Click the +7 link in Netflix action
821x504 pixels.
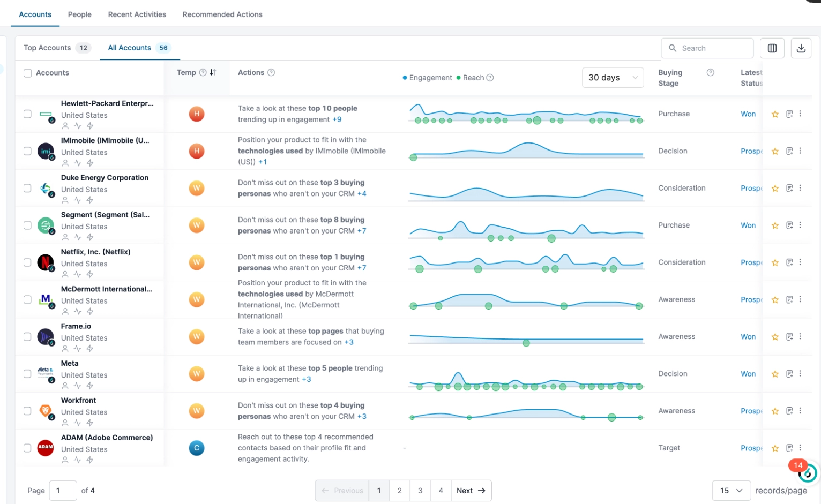click(x=362, y=268)
